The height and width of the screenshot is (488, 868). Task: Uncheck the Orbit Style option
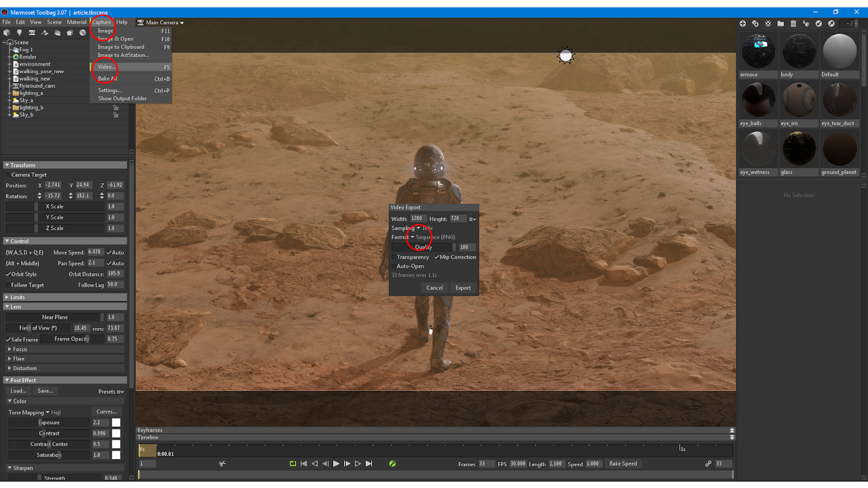(x=8, y=274)
